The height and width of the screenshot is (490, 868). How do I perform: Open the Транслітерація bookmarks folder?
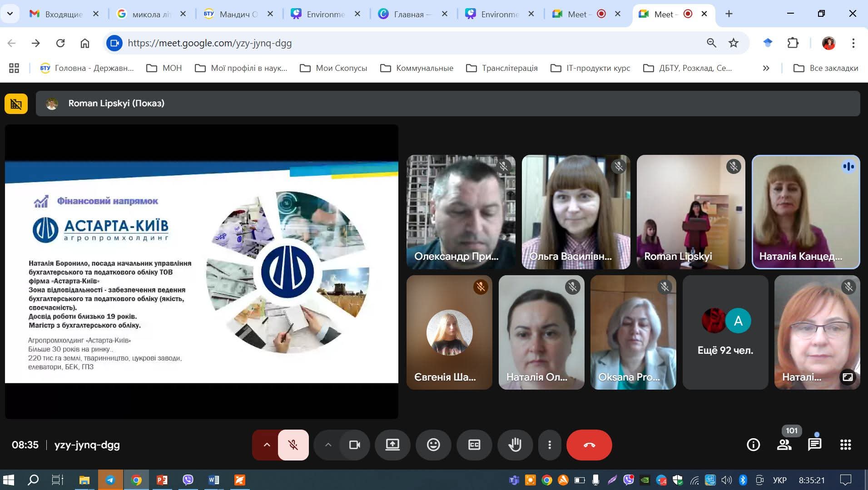coord(502,68)
